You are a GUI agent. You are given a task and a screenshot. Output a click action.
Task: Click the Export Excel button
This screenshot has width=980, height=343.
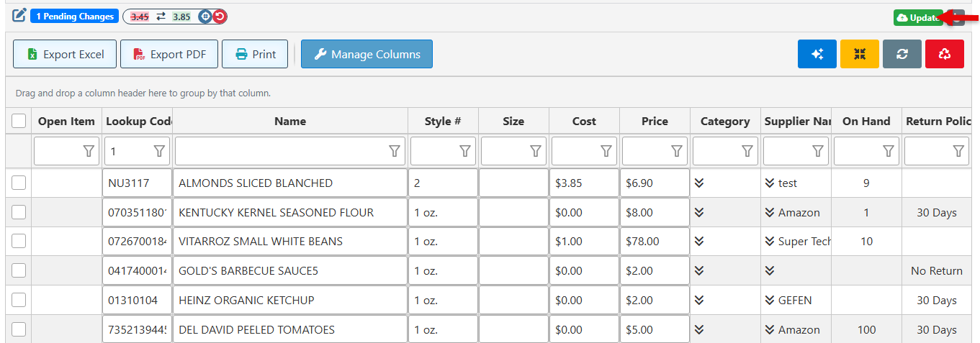point(65,54)
